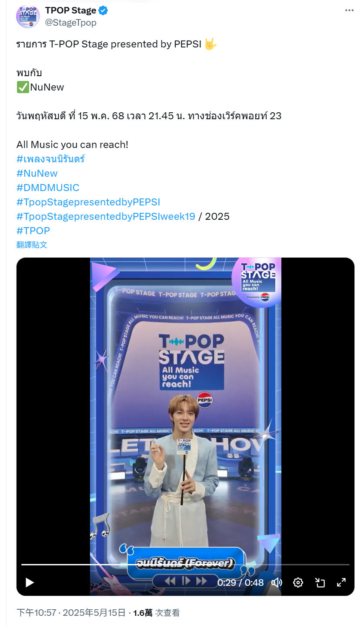Image resolution: width=364 pixels, height=628 pixels.
Task: Open the TPOP Stage display name
Action: point(70,10)
